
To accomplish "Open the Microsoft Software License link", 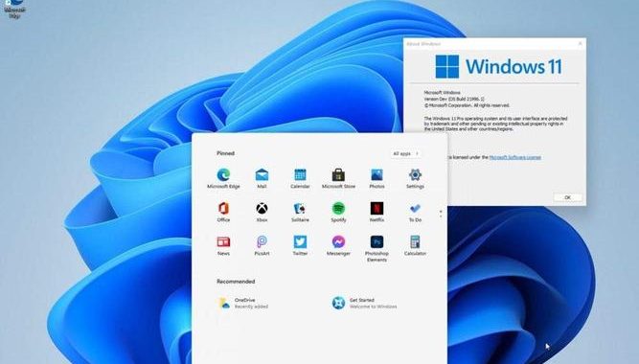I will [x=514, y=157].
